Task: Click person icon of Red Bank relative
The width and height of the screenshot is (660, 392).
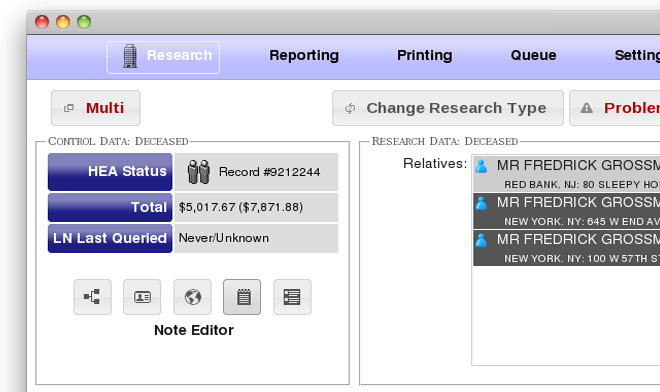Action: pos(482,167)
